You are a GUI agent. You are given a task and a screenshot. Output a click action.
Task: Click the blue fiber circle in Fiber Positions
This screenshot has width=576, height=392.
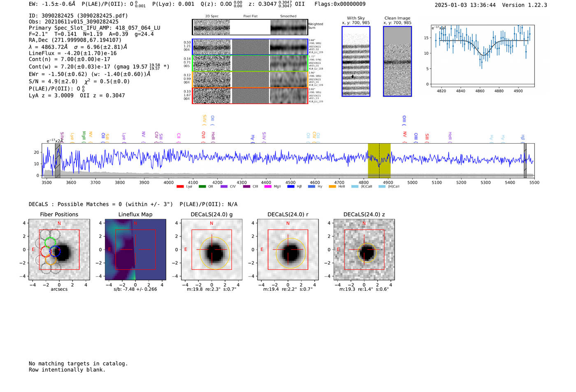click(55, 251)
